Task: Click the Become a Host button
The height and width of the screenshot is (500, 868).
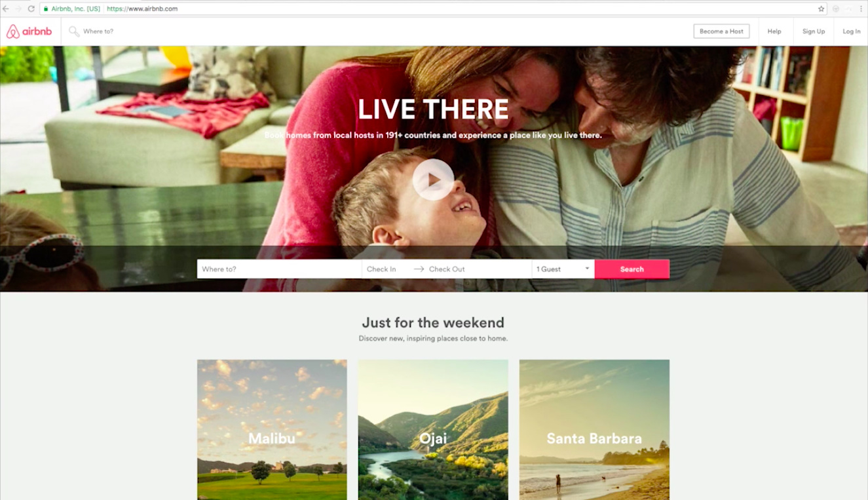Action: 721,31
